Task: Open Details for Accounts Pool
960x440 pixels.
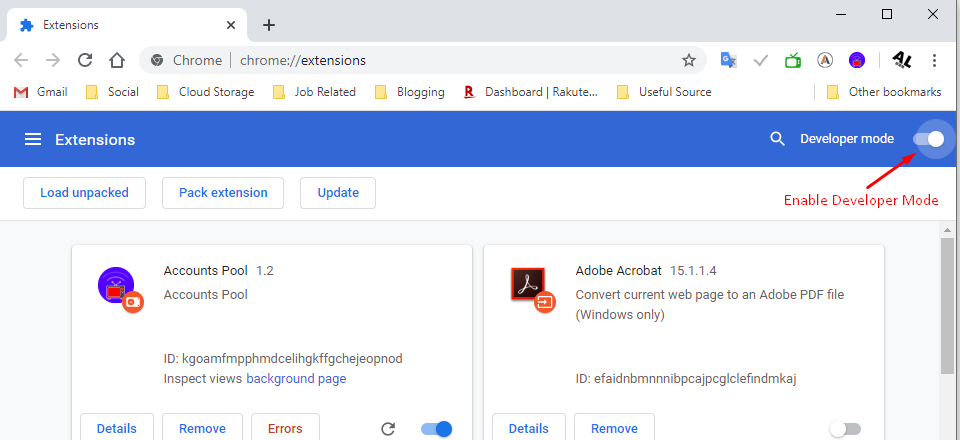Action: point(116,428)
